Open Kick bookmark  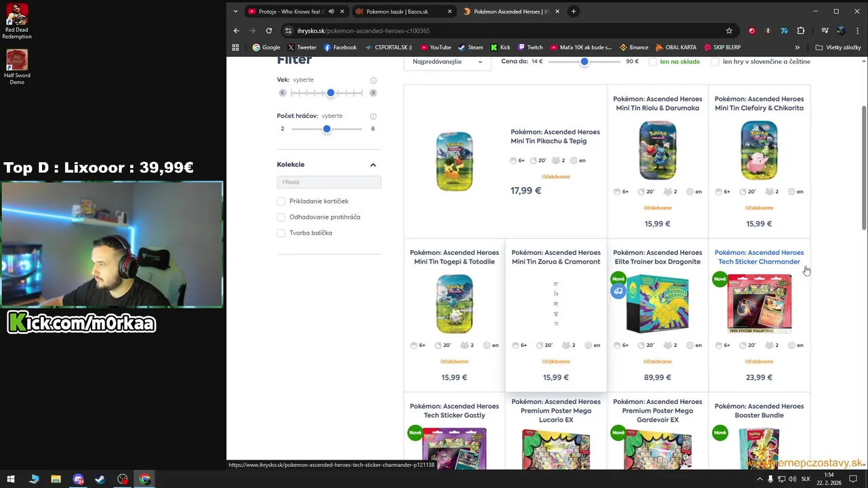[x=500, y=47]
